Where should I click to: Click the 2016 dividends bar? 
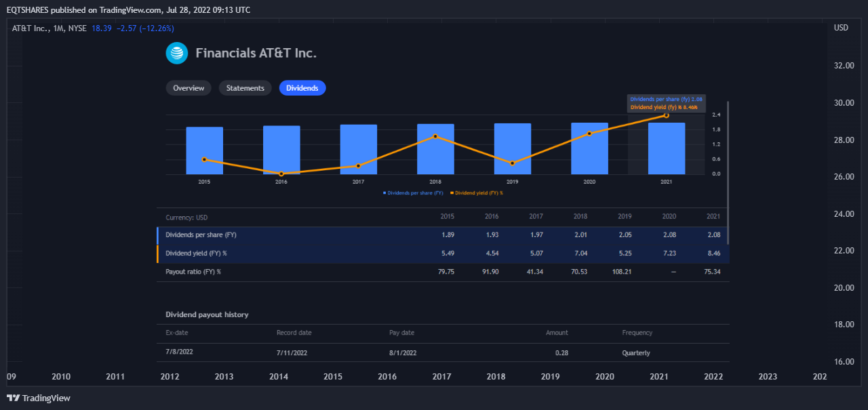(281, 150)
